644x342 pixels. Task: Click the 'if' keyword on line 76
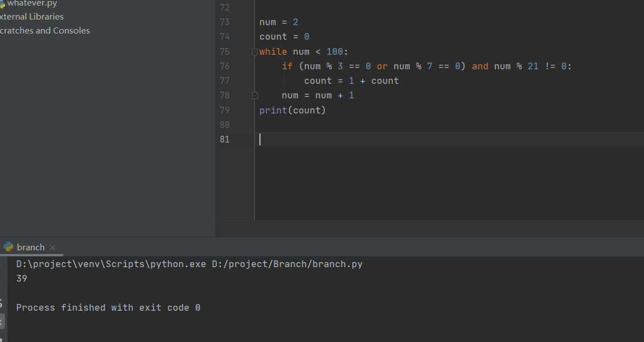(287, 66)
